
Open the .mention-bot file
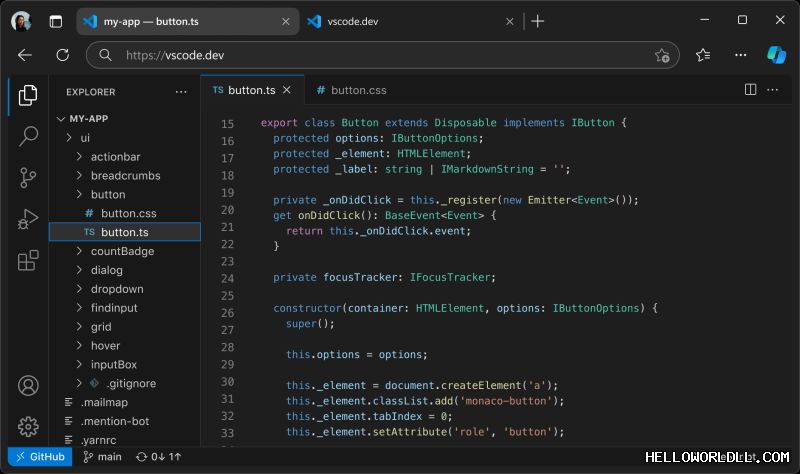(125, 421)
